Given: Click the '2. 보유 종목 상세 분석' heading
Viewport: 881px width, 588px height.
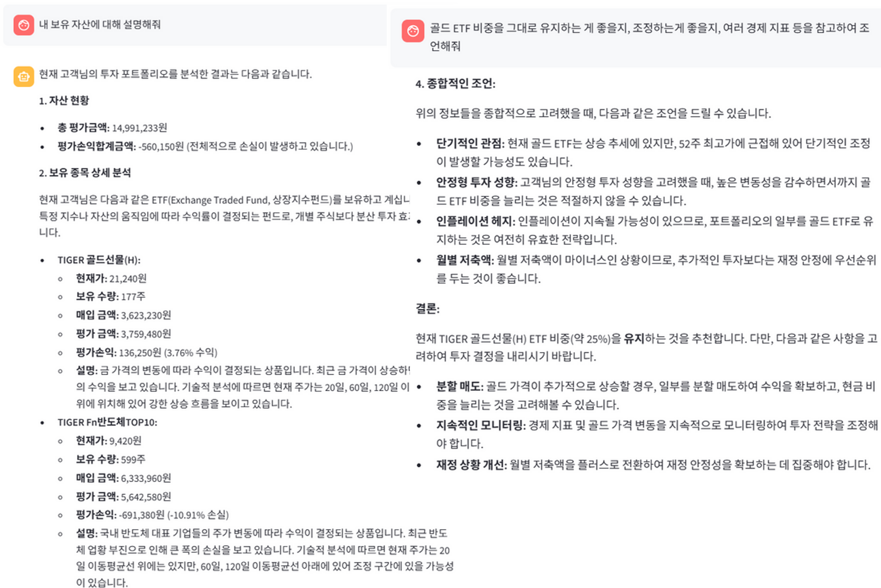Looking at the screenshot, I should click(x=85, y=172).
